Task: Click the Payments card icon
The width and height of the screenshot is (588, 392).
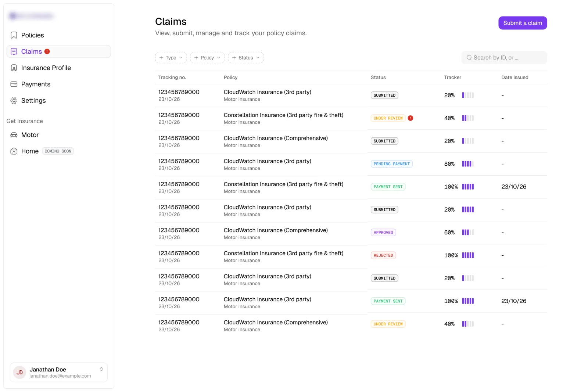Action: (14, 84)
